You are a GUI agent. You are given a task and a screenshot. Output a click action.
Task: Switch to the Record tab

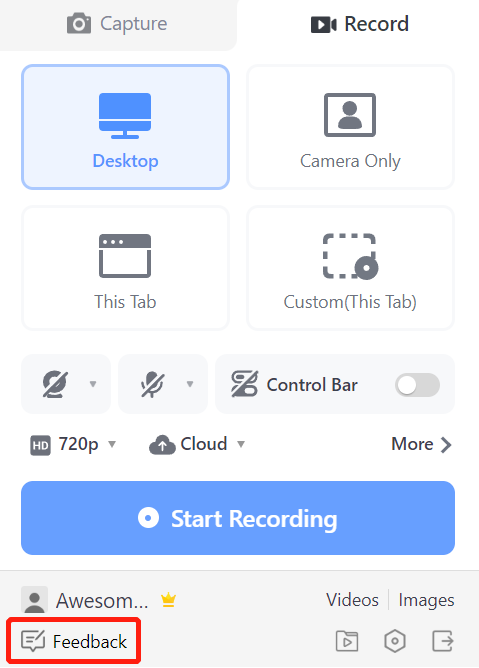click(x=360, y=24)
